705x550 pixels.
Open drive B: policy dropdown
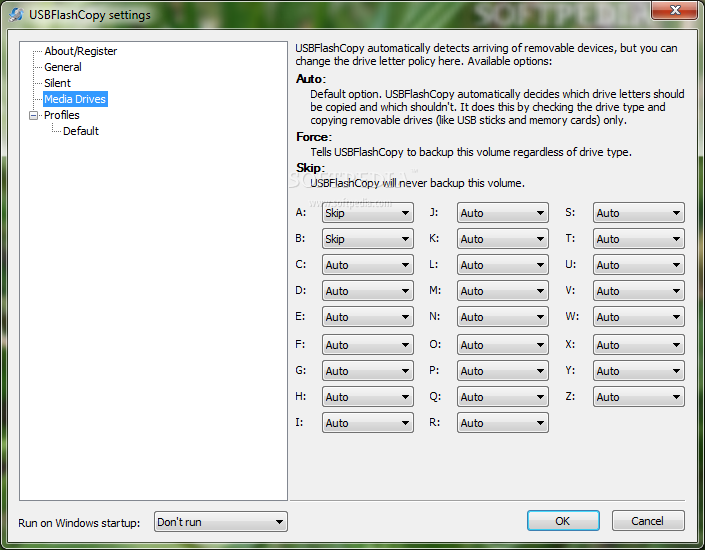(368, 239)
